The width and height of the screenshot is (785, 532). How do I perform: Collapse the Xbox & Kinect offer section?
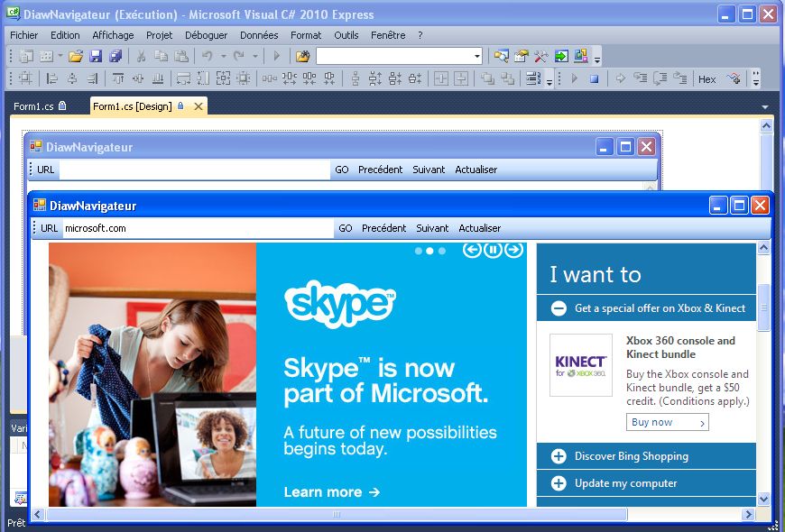point(559,308)
